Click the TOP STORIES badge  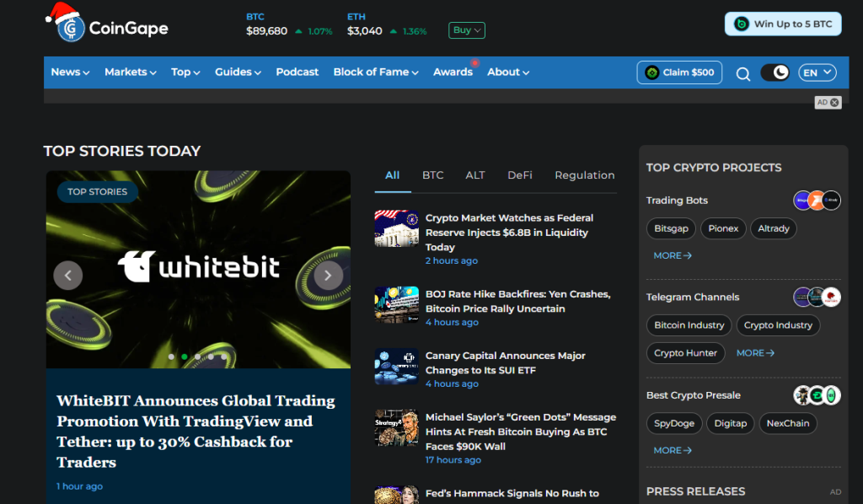click(98, 191)
